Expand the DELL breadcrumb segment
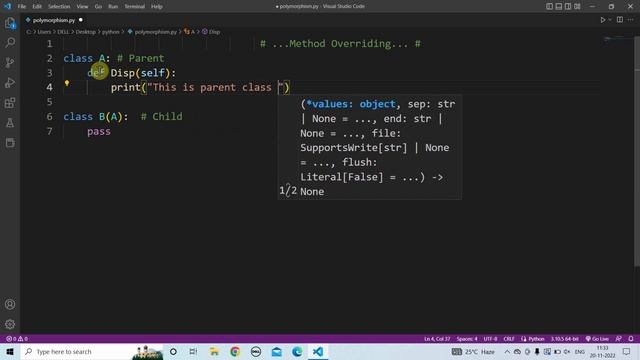The height and width of the screenshot is (360, 640). click(63, 32)
